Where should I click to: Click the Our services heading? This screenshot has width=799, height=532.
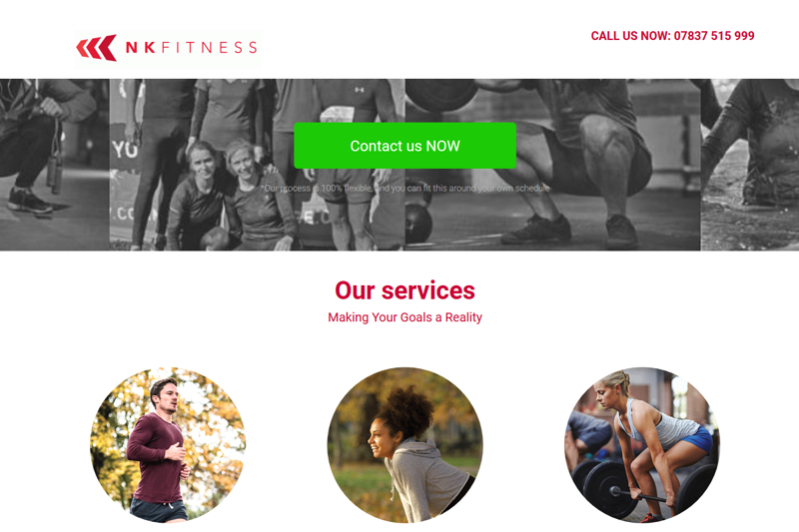tap(405, 290)
